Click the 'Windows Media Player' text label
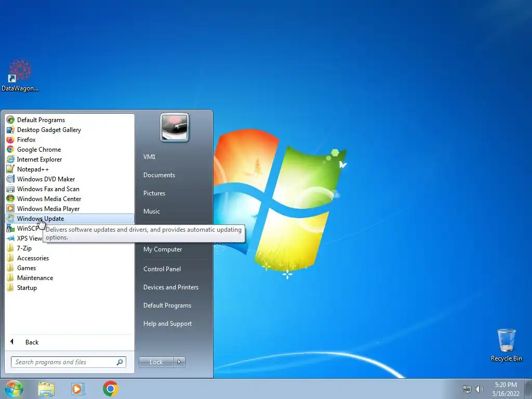Image resolution: width=532 pixels, height=399 pixels. [x=48, y=209]
